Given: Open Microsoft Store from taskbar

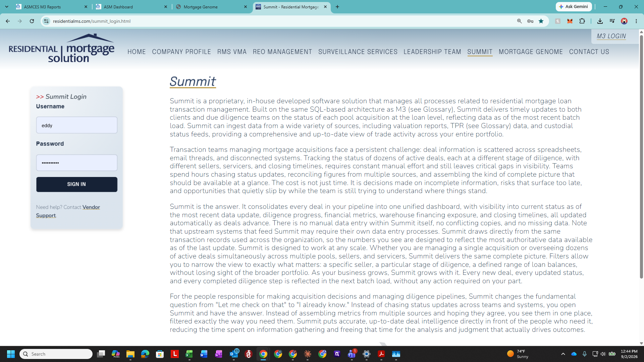Looking at the screenshot, I should 160,354.
